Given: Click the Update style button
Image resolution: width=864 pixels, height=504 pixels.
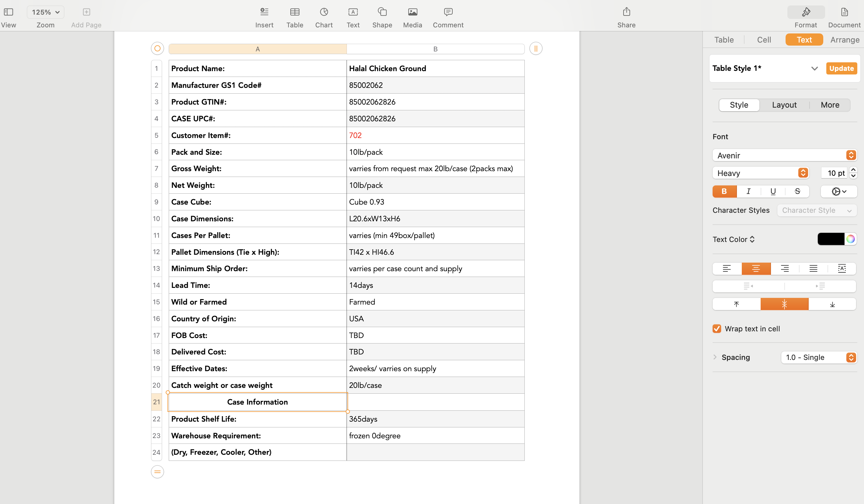Looking at the screenshot, I should coord(842,68).
